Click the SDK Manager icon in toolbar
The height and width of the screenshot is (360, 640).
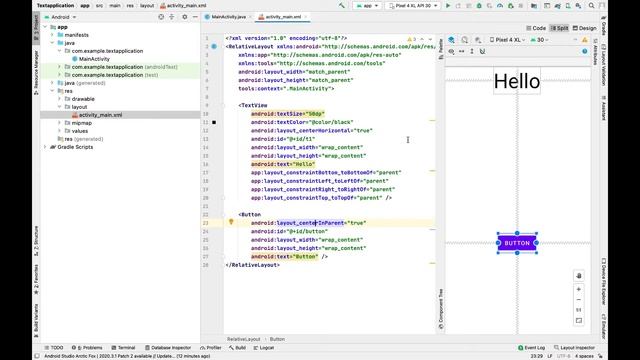click(x=578, y=6)
